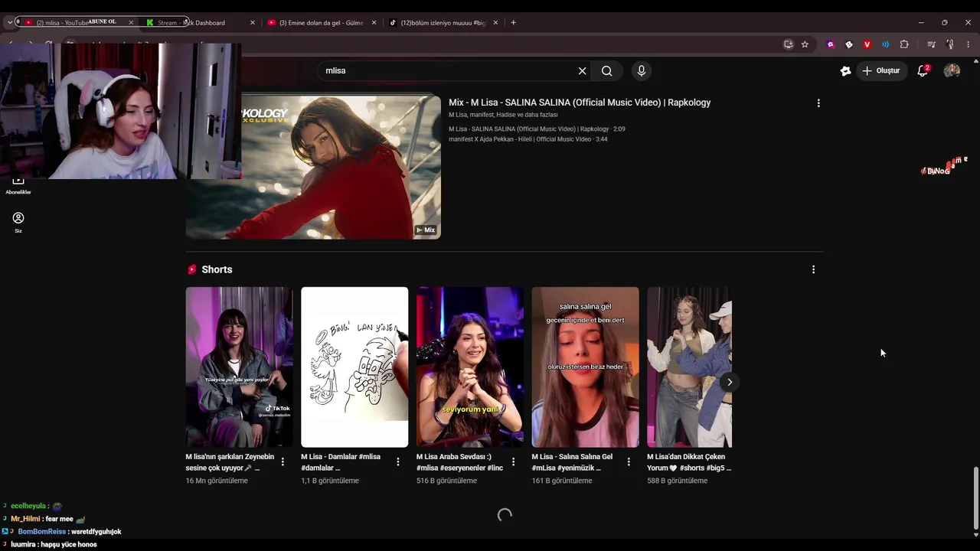Screen dimensions: 980x551
Task: Open the 'Siz' sidebar section
Action: (x=18, y=222)
